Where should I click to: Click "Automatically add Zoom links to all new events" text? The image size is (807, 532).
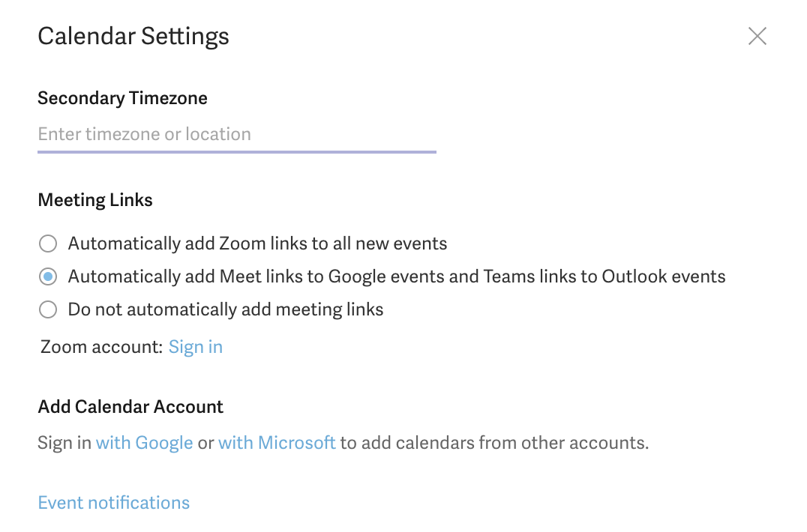click(x=257, y=244)
